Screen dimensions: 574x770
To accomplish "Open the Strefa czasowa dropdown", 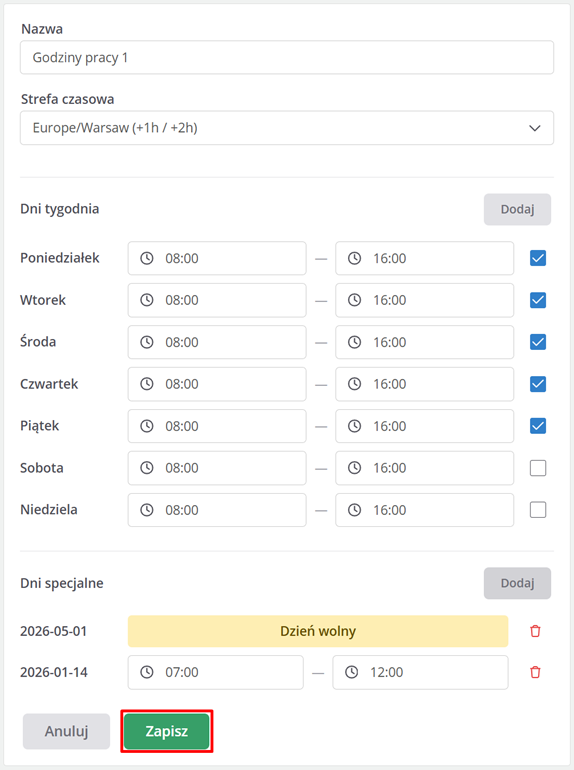I will pyautogui.click(x=287, y=128).
